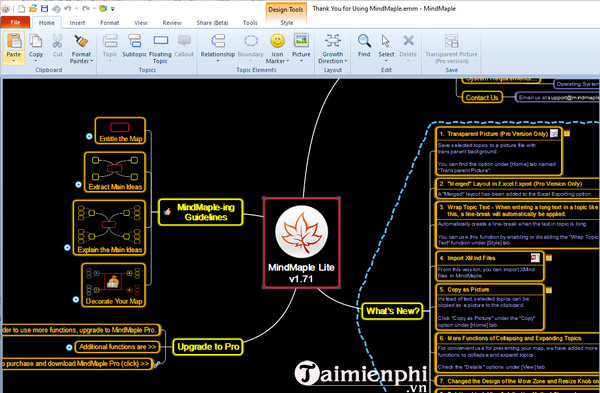Insert a Floating Topic
This screenshot has width=600, height=393.
click(160, 41)
